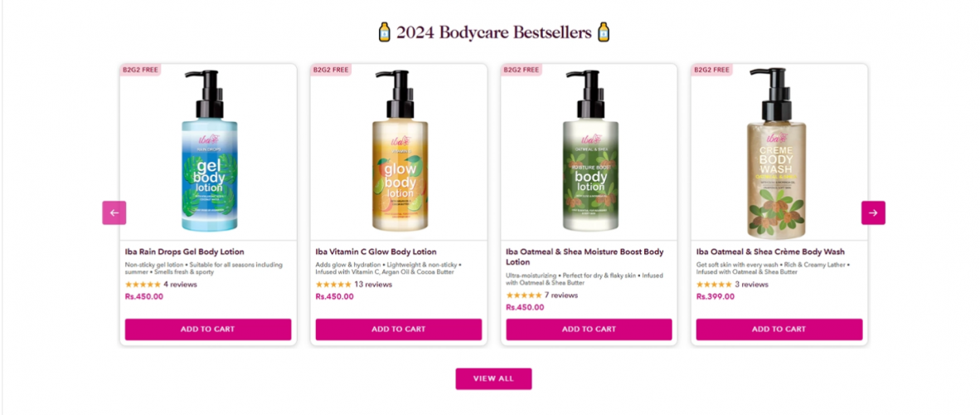The width and height of the screenshot is (980, 415).
Task: Click the B2G2 FREE badge on Crème Body Wash
Action: coord(712,70)
